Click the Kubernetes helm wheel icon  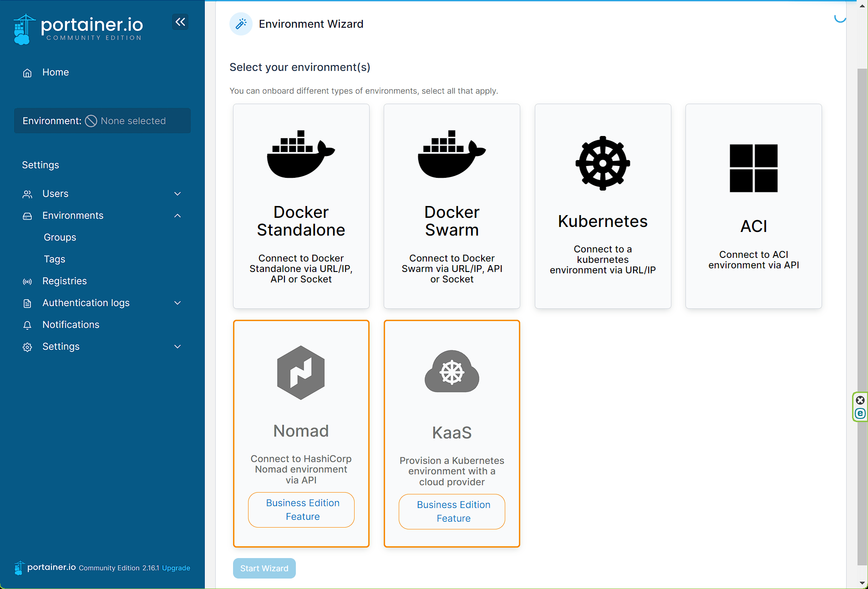click(x=603, y=163)
